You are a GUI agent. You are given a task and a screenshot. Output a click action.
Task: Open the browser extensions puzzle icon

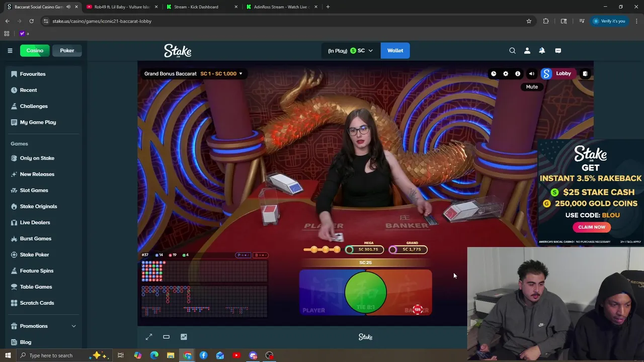point(546,21)
